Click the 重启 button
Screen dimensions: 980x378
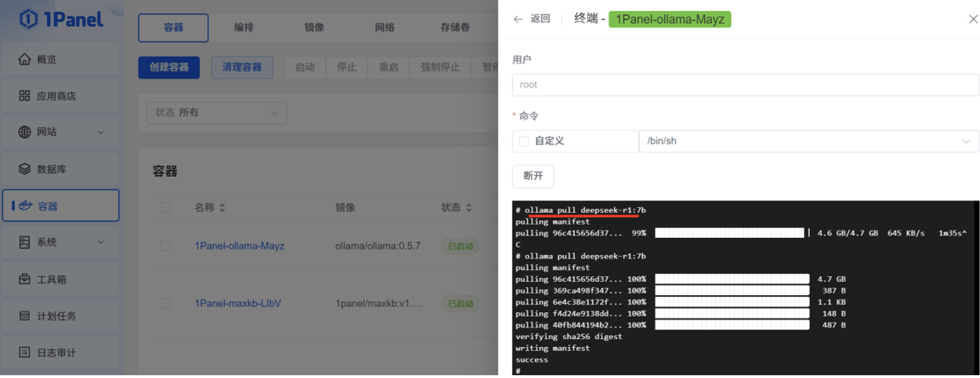pyautogui.click(x=388, y=68)
